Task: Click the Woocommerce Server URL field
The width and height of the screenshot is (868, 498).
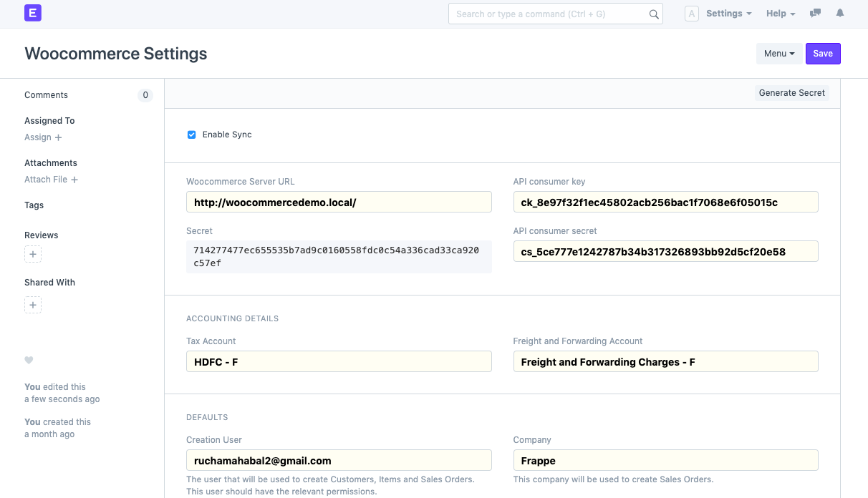Action: tap(339, 202)
